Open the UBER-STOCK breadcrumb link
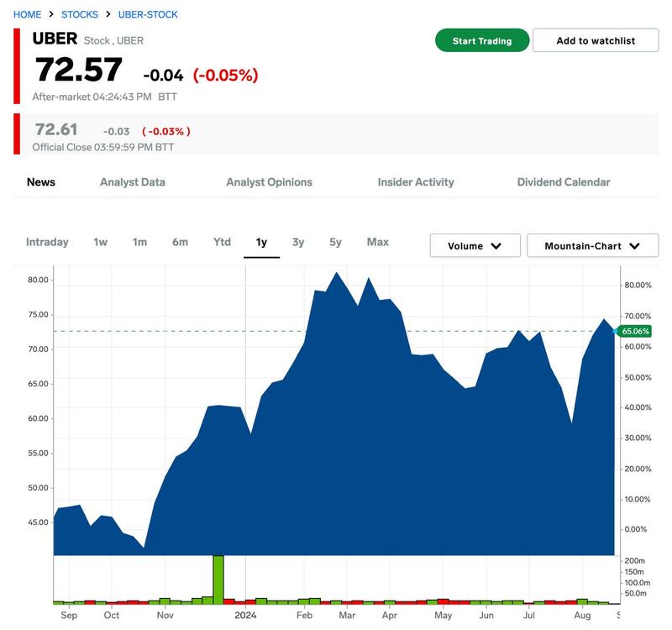This screenshot has height=630, width=672. click(x=148, y=14)
